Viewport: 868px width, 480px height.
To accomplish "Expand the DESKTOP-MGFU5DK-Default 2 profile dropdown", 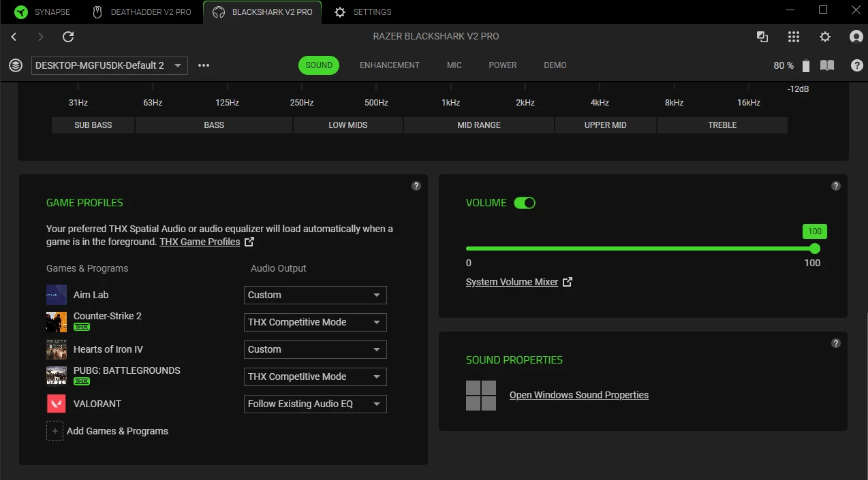I will [110, 65].
